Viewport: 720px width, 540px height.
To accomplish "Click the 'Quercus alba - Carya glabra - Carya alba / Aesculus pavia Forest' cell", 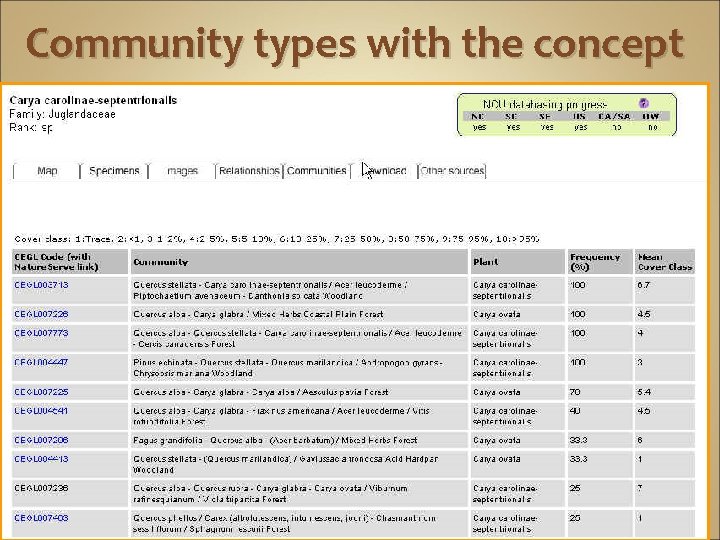I will point(299,392).
